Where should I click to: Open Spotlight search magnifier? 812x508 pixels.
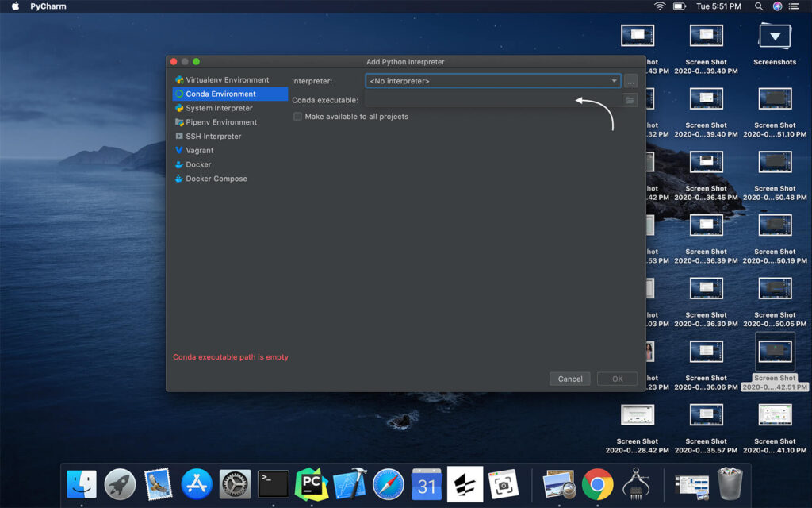tap(759, 6)
